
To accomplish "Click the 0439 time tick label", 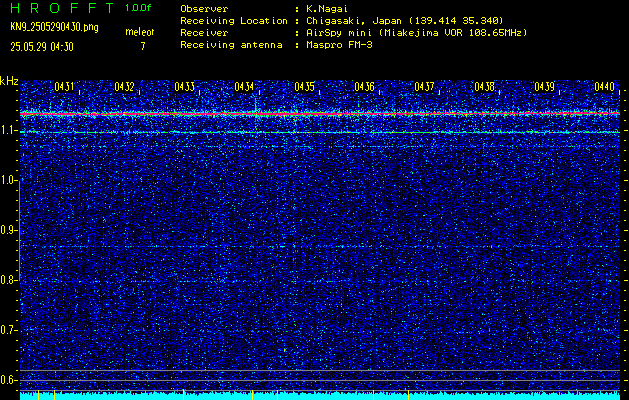I will click(x=544, y=86).
